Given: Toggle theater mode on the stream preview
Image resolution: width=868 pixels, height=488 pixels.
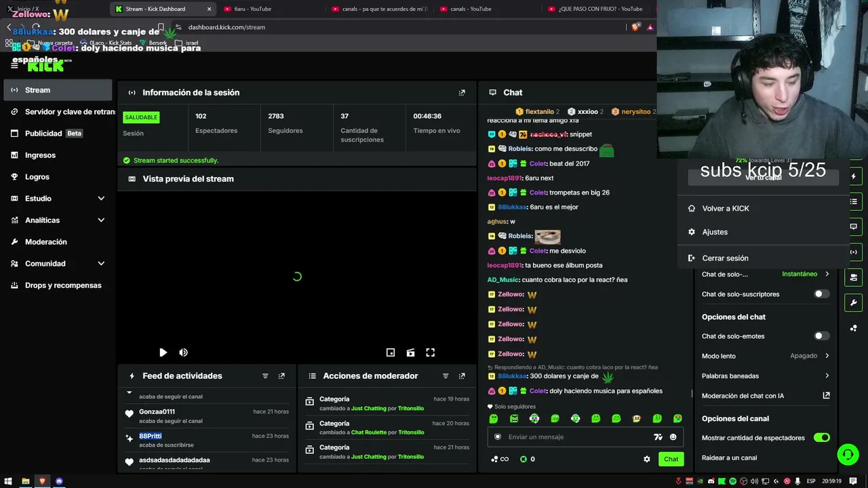Looking at the screenshot, I should (x=410, y=352).
